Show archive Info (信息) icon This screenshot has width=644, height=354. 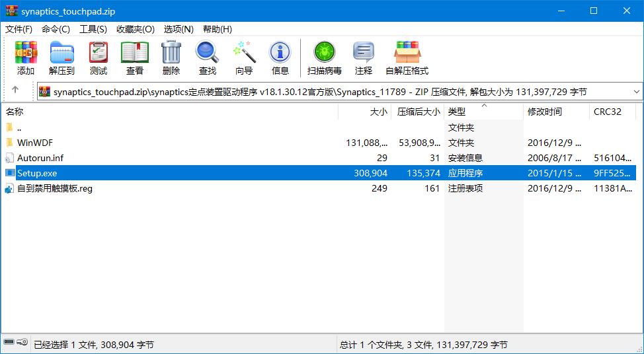(x=280, y=52)
